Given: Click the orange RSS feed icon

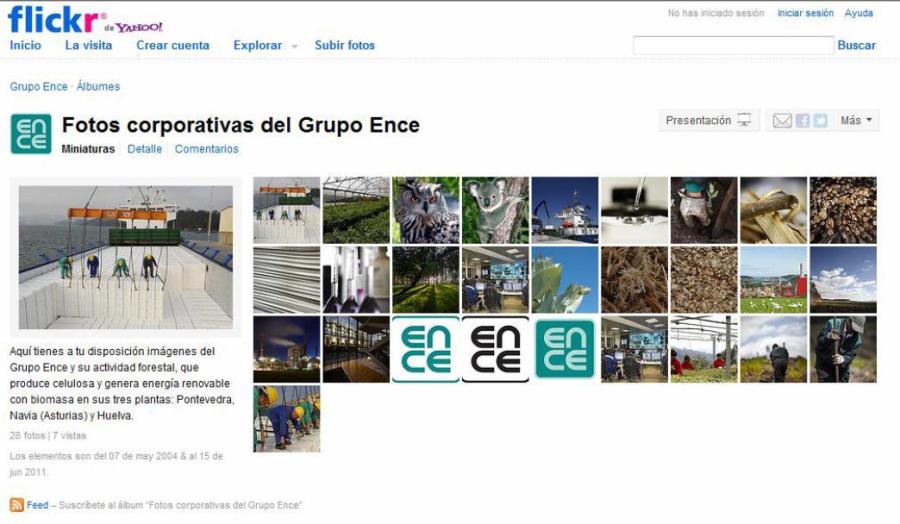Looking at the screenshot, I should (16, 505).
